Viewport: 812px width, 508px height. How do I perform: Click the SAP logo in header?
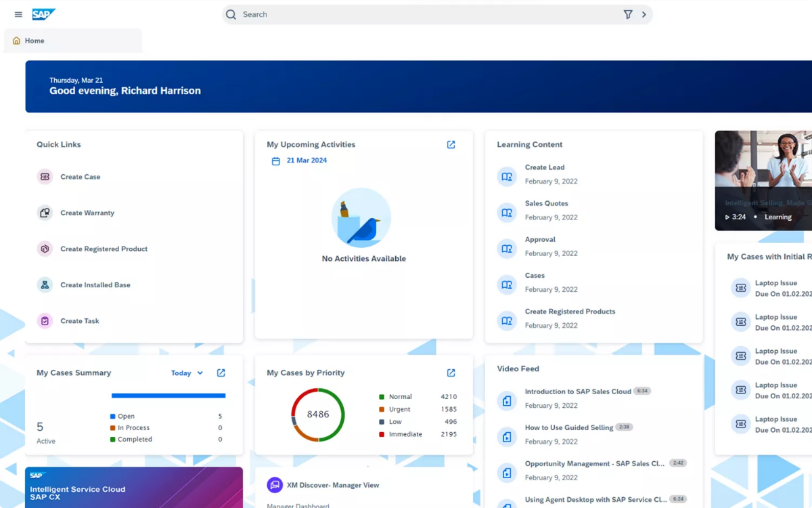[44, 14]
